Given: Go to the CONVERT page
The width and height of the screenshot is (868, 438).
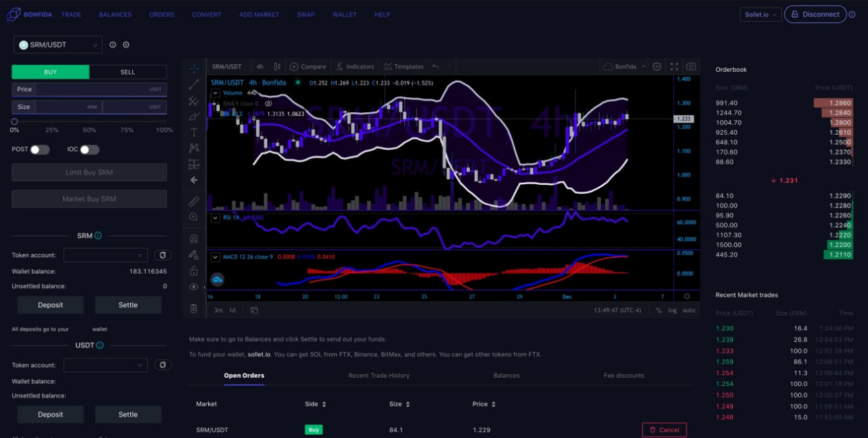Looking at the screenshot, I should [x=206, y=14].
